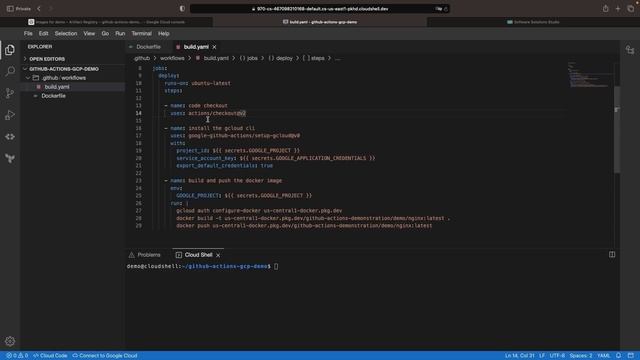Click the top-right editor layout icon
Viewport: 640px width, 360px height.
[x=630, y=50]
